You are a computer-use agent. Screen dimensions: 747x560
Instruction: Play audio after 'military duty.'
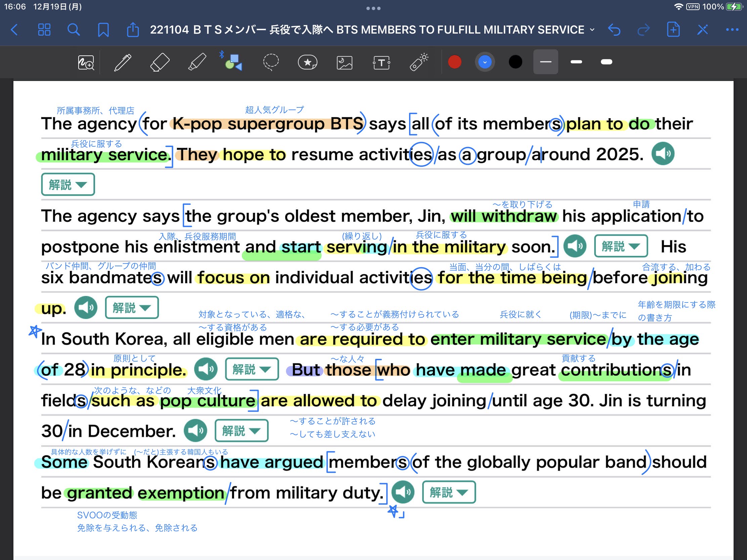click(x=403, y=492)
